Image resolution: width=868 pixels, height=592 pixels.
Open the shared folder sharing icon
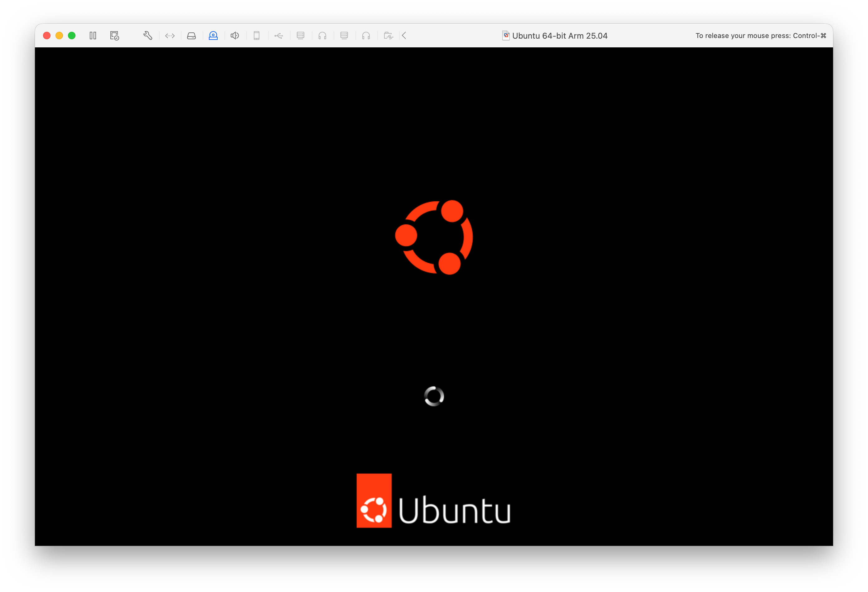[x=388, y=36]
